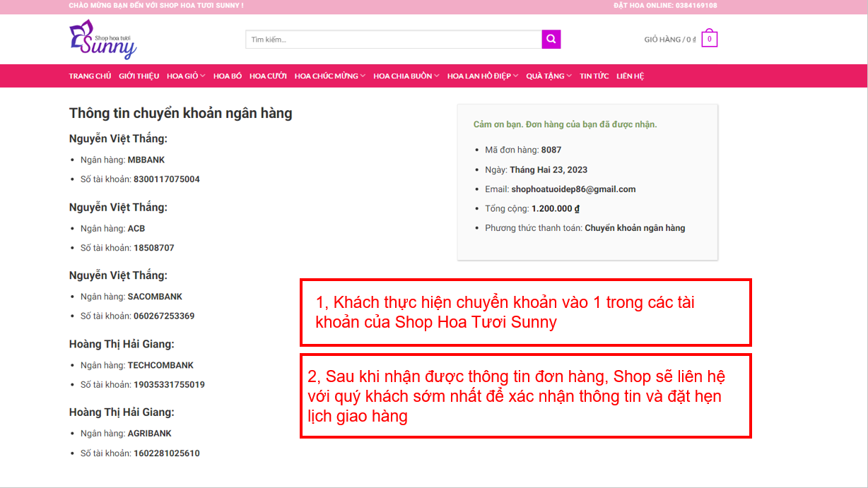Expand the HOA CHÚC MỪNG dropdown
Viewport: 868px width, 488px height.
point(330,76)
